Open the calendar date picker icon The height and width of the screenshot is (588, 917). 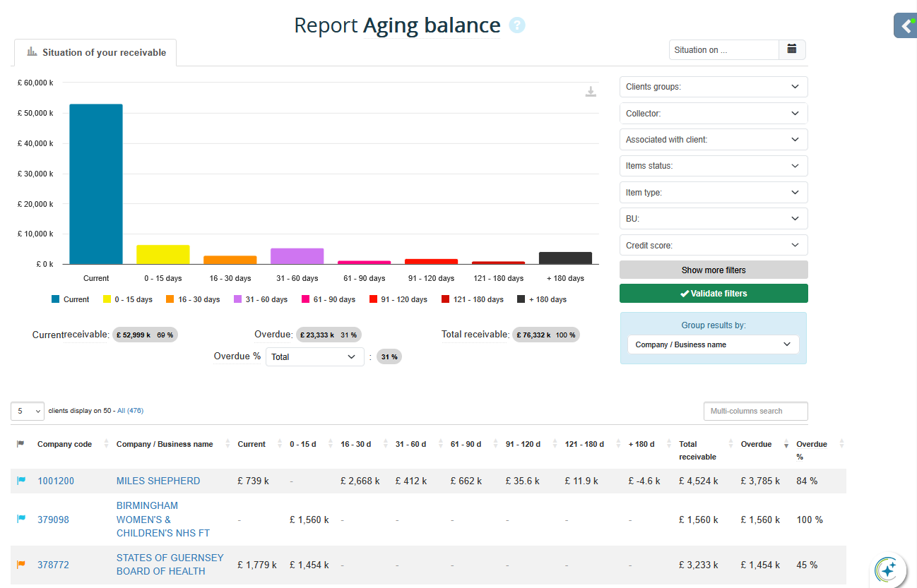pos(792,49)
